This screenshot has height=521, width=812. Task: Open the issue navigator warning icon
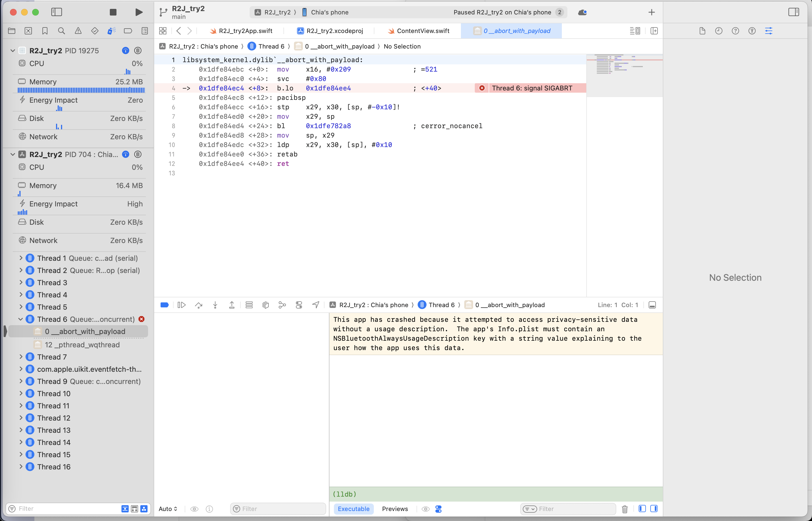pos(78,31)
